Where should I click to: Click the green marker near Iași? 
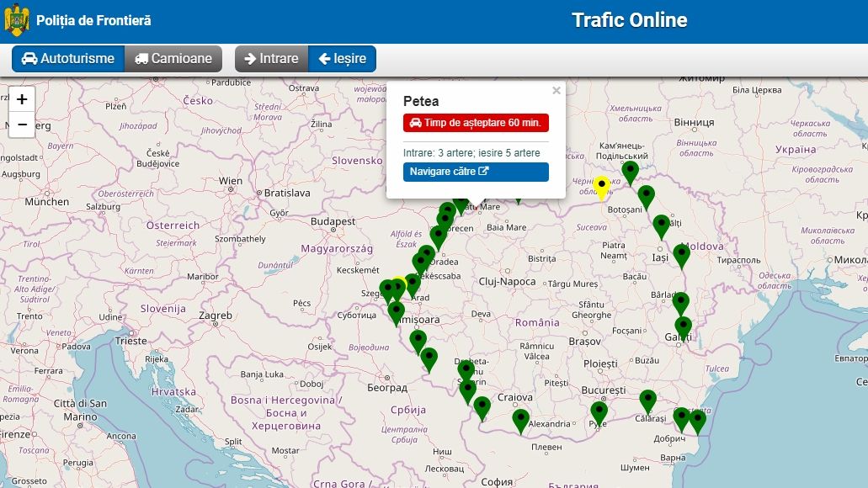681,254
